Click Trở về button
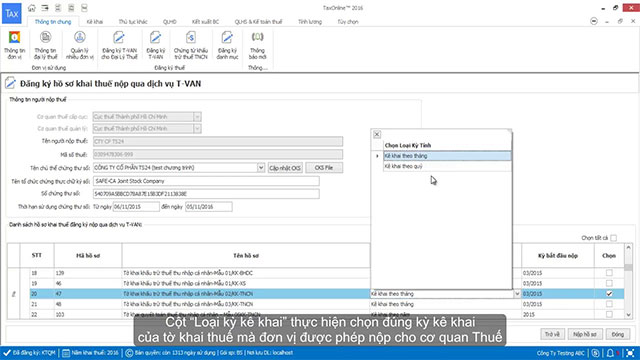The image size is (640, 360). tap(552, 334)
